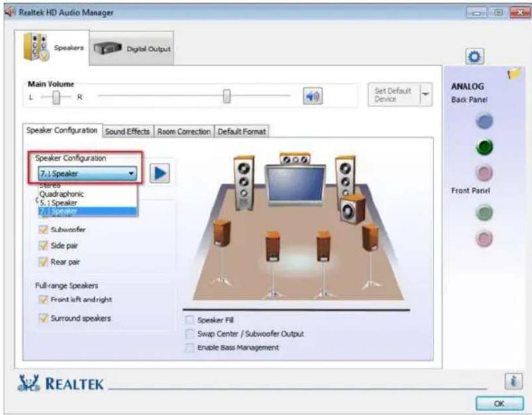The height and width of the screenshot is (415, 532).
Task: Click the center speaker above the screen
Action: click(x=295, y=159)
